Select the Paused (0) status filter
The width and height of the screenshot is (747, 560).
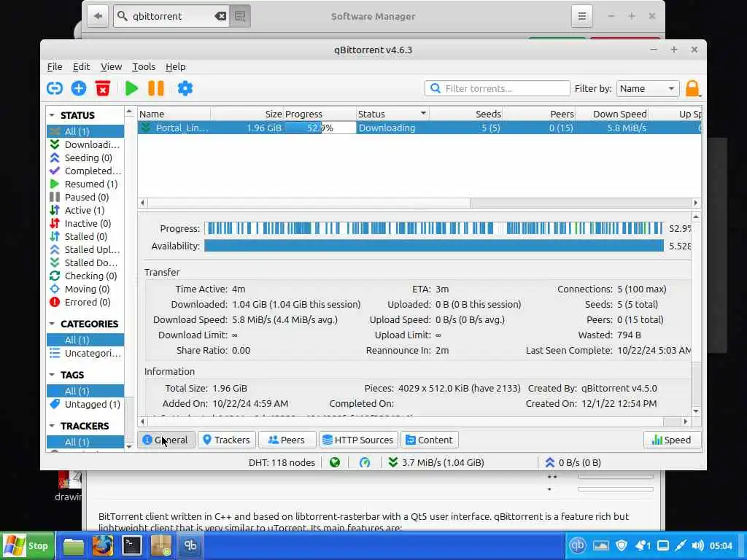(85, 197)
